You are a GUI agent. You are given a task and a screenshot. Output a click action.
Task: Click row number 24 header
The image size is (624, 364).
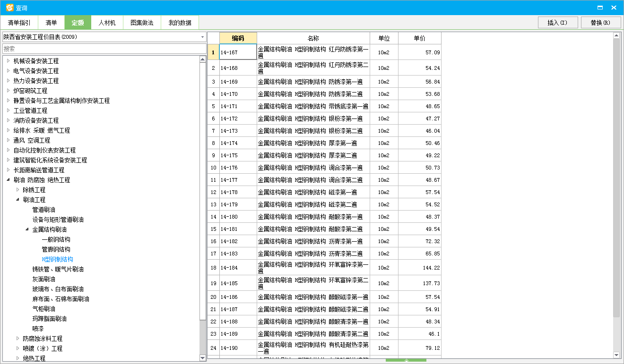pyautogui.click(x=213, y=348)
